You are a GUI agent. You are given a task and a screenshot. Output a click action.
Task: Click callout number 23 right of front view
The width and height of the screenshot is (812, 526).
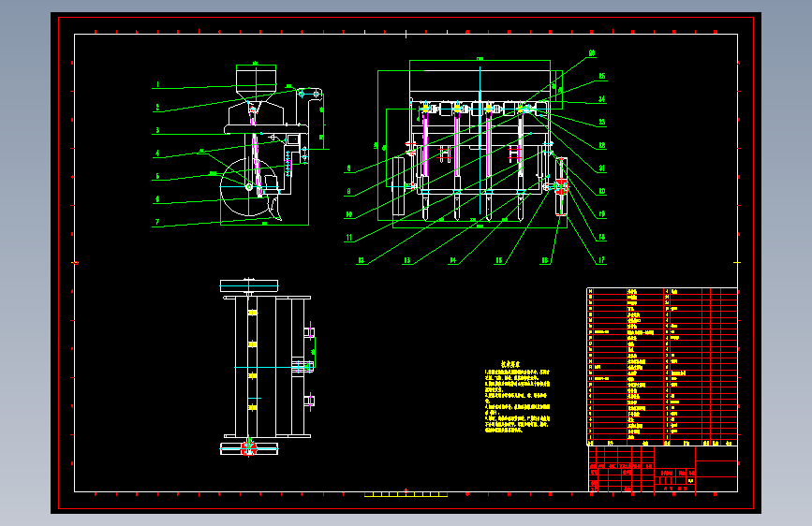pos(602,123)
